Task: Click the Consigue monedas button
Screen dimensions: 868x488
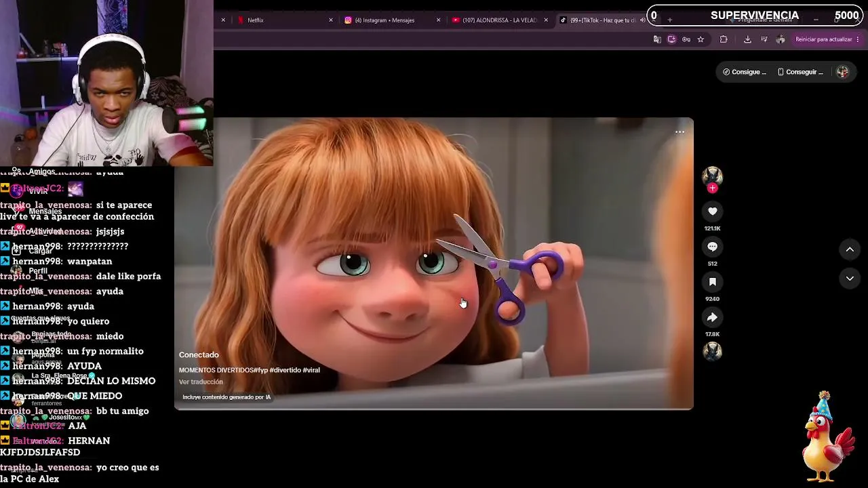Action: tap(745, 72)
